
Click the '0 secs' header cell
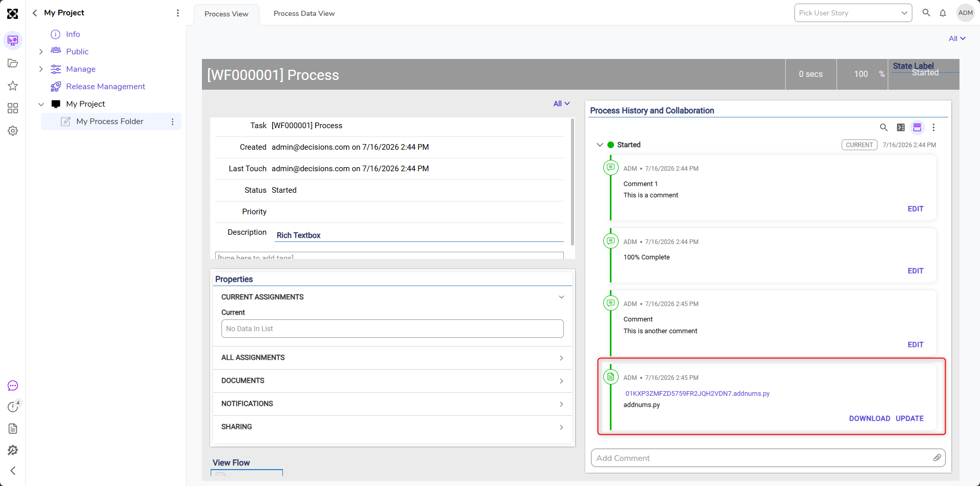point(810,74)
